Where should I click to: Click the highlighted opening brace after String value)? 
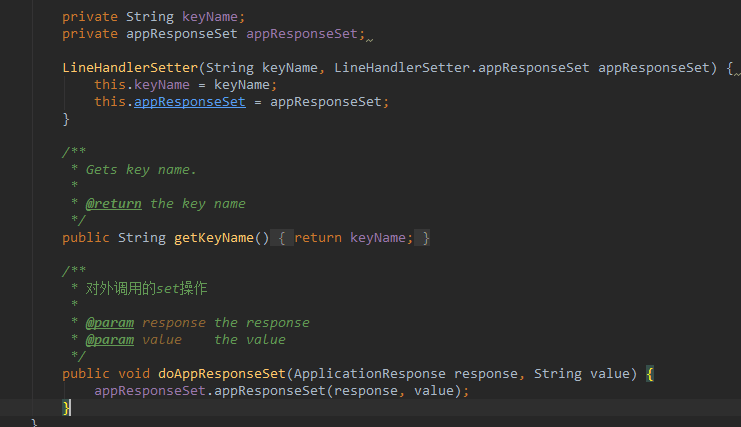(649, 374)
